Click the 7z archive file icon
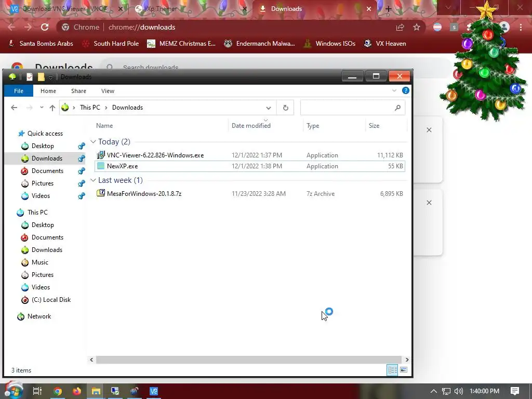Image resolution: width=532 pixels, height=399 pixels. pos(101,193)
